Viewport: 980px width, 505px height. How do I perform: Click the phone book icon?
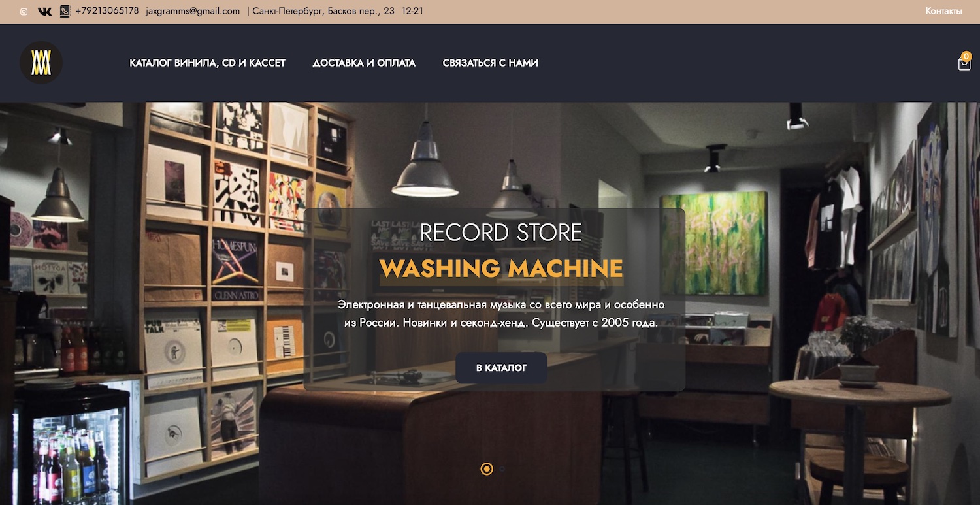coord(65,11)
